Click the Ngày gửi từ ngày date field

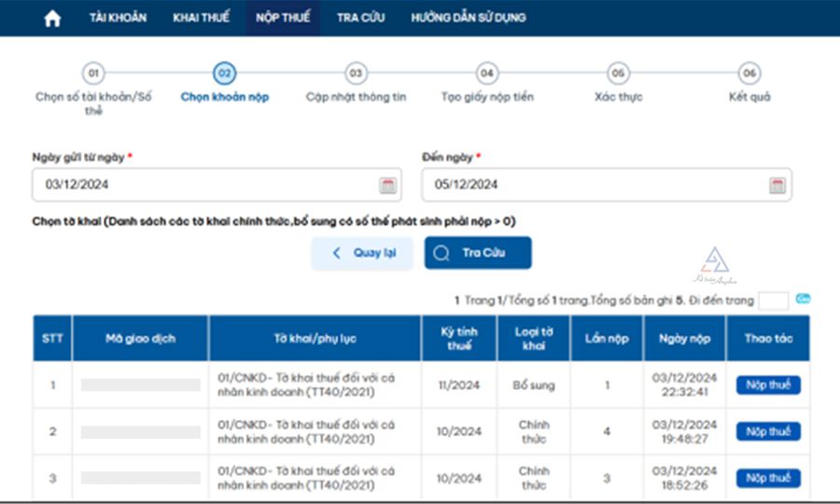pos(205,185)
